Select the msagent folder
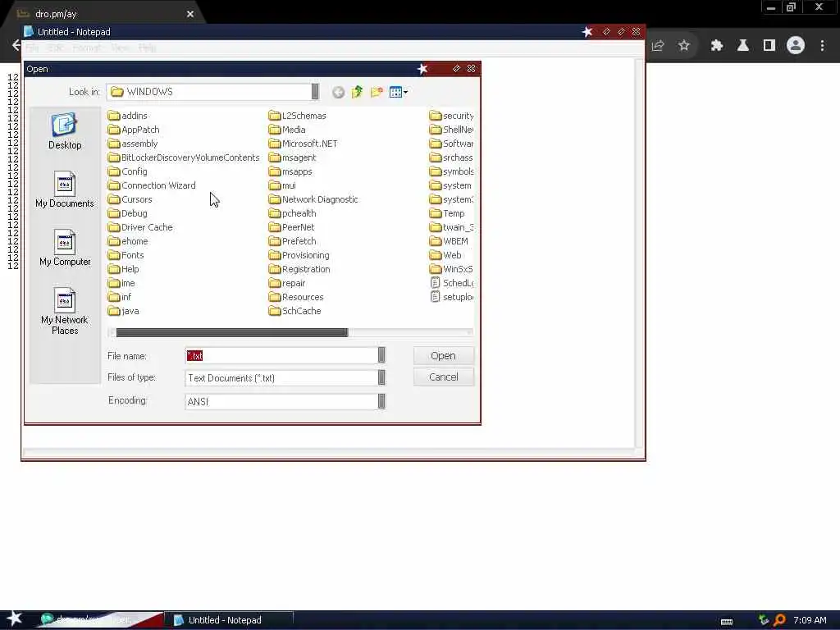The width and height of the screenshot is (840, 630). pos(293,157)
